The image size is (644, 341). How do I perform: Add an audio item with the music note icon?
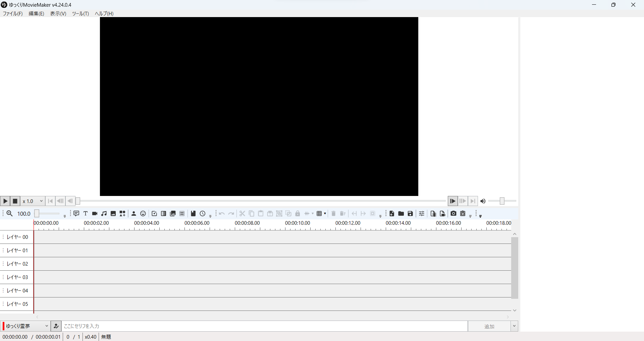pos(104,214)
